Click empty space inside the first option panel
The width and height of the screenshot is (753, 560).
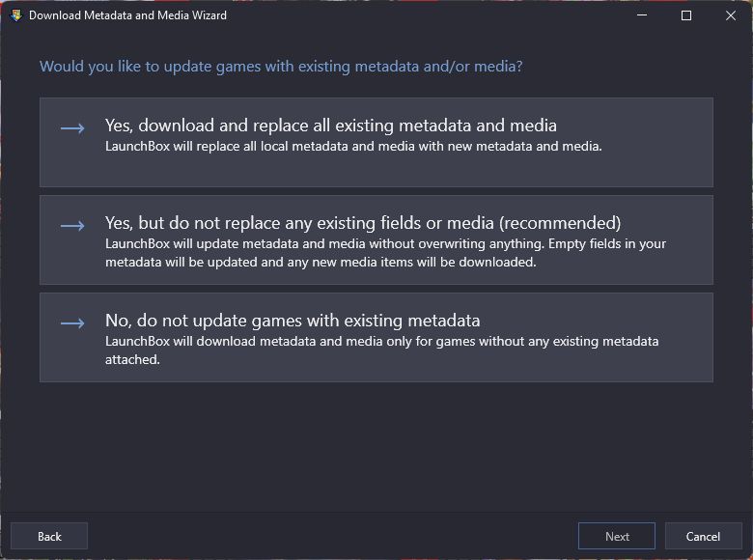(x=376, y=171)
